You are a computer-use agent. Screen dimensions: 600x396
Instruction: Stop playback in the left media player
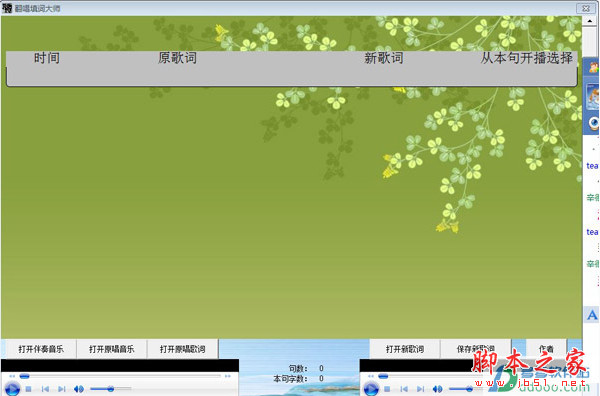[28, 389]
